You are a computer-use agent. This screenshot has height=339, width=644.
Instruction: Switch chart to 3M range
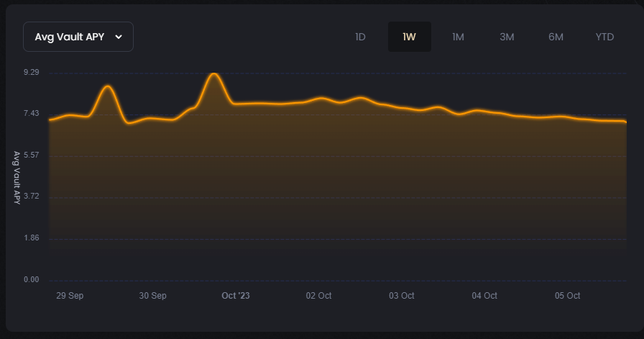(x=507, y=37)
